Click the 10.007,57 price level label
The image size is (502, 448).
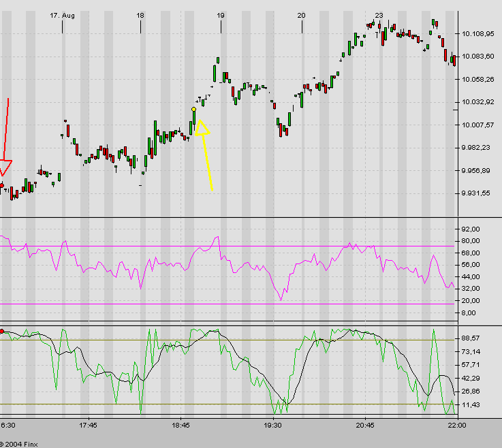(x=477, y=125)
